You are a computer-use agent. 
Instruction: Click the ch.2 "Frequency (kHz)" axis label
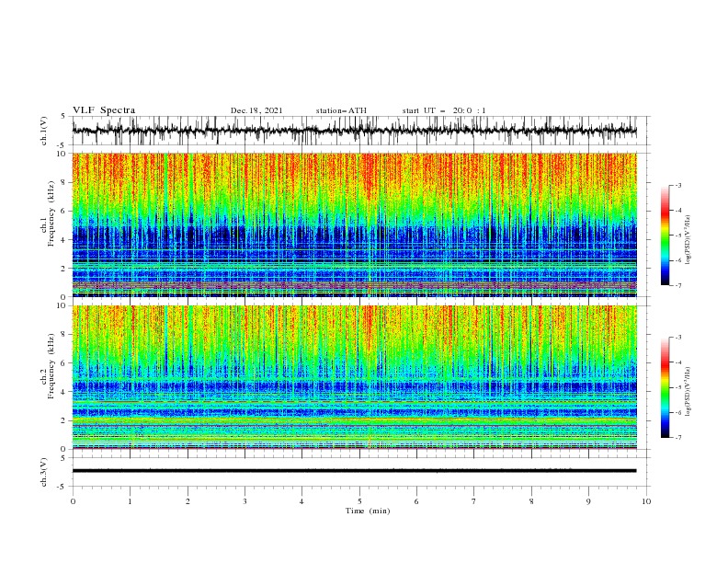pyautogui.click(x=51, y=364)
